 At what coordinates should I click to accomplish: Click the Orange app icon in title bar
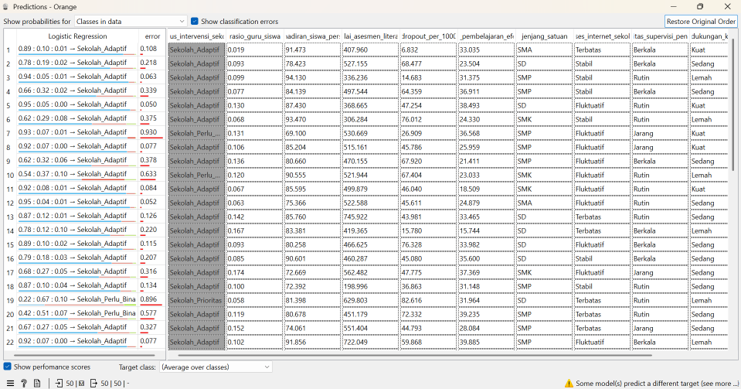[x=6, y=7]
